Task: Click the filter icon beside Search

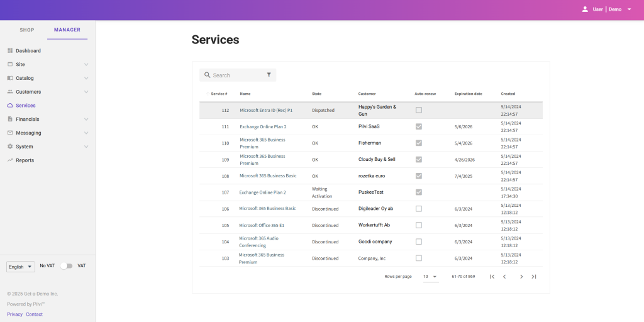Action: click(269, 75)
